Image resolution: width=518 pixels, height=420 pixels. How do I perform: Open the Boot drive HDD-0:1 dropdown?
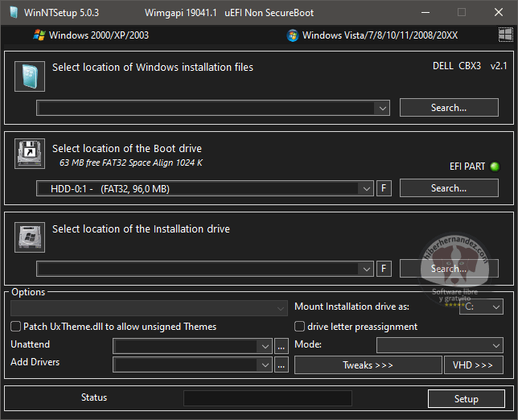click(205, 188)
